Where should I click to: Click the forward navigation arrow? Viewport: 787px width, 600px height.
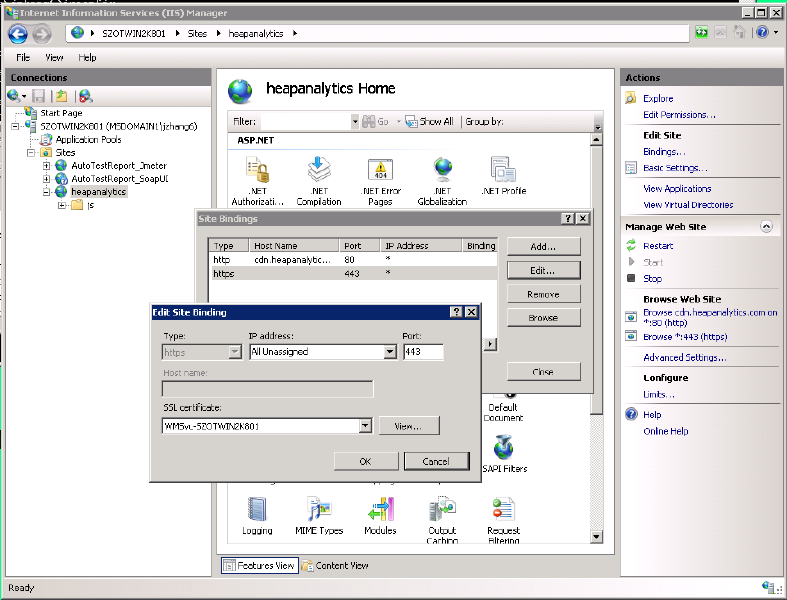(x=42, y=34)
